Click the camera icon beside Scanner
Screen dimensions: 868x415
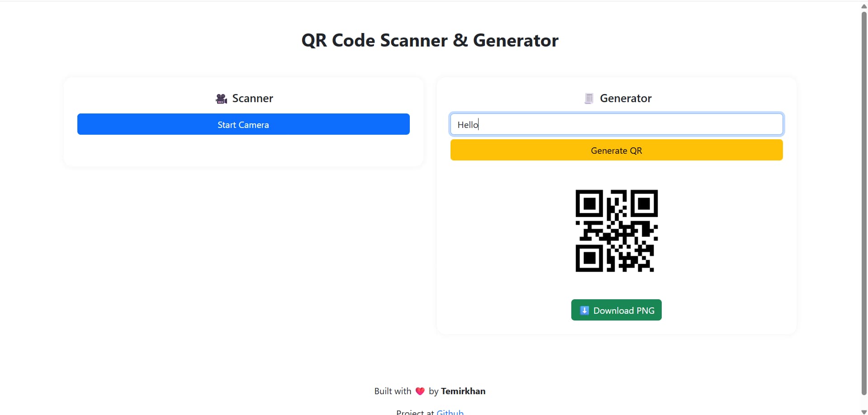[221, 99]
